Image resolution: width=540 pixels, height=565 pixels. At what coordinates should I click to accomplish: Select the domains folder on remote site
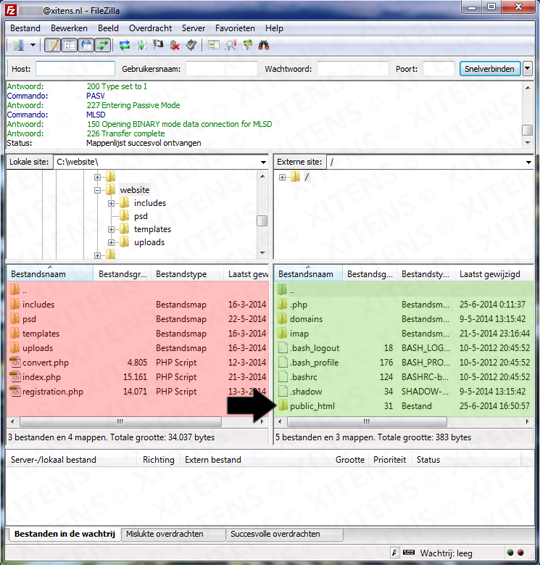coord(306,319)
